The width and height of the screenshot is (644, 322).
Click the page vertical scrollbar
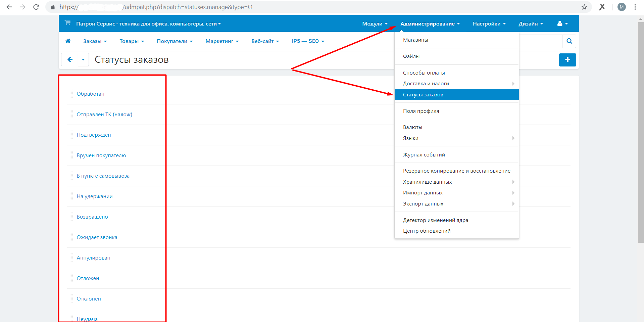[641, 132]
